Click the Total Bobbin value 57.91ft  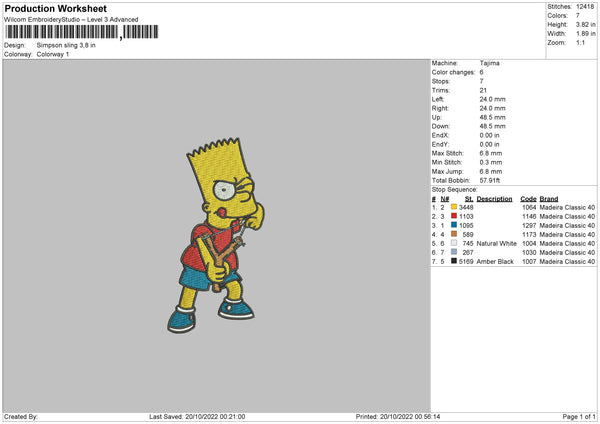(490, 180)
